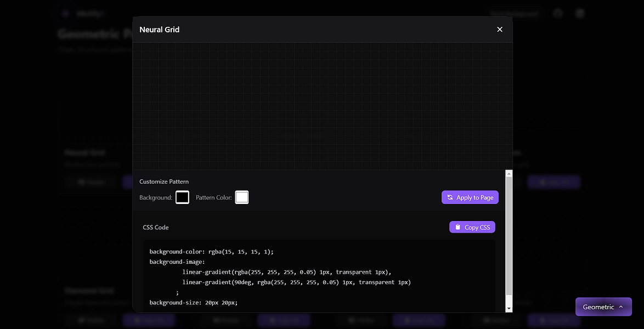Apply the pattern to the page

(x=470, y=197)
